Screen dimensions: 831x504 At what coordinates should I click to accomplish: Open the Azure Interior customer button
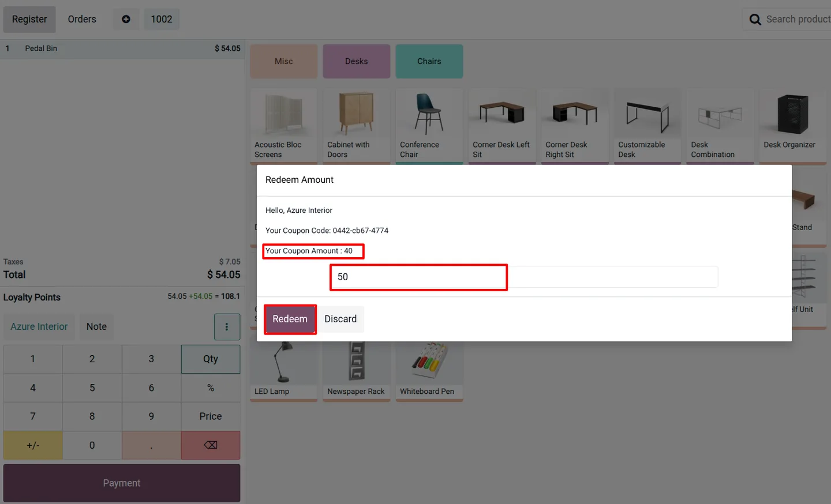[39, 326]
